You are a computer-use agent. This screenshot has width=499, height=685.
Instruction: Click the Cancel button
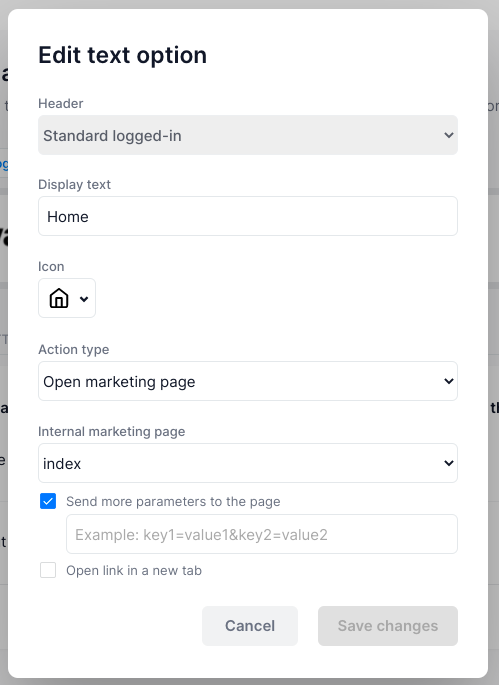(x=250, y=626)
